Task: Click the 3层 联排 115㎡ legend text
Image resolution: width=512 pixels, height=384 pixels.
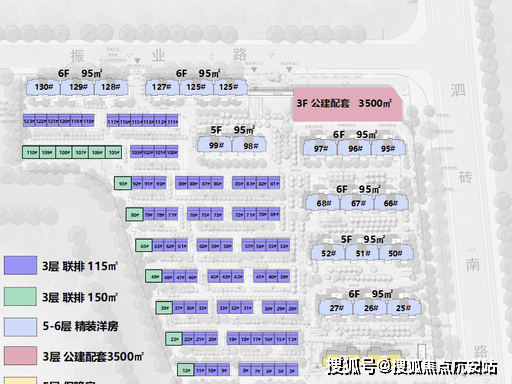Action: click(80, 266)
